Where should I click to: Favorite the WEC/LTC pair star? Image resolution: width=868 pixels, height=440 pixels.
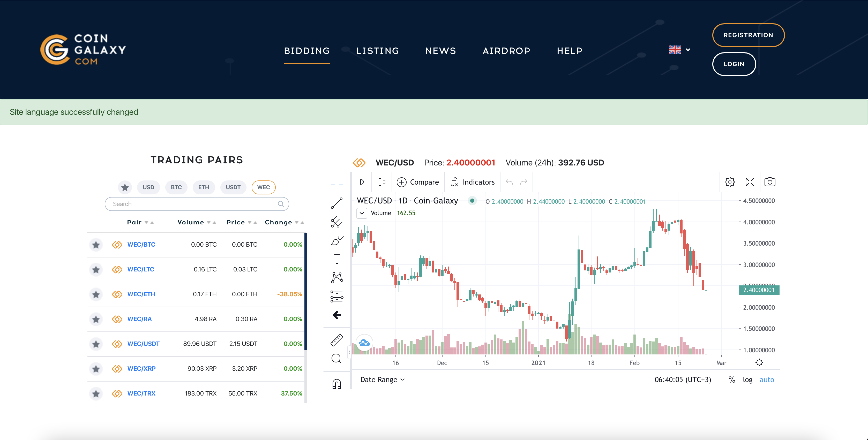click(96, 270)
